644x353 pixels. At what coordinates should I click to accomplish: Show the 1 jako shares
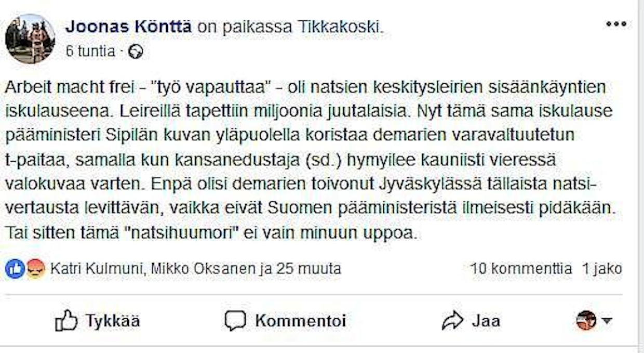click(x=602, y=269)
